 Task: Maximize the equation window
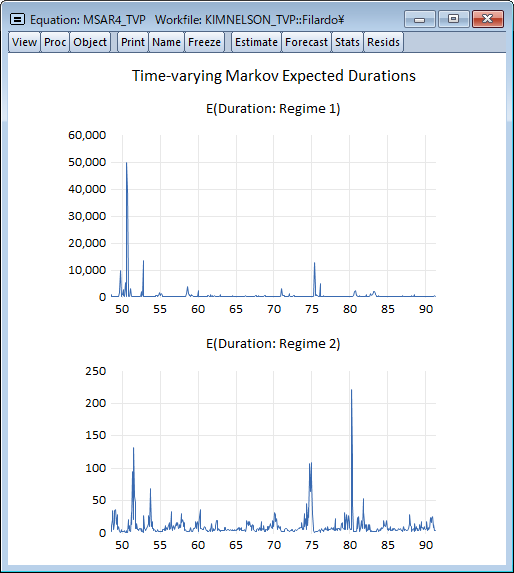453,19
